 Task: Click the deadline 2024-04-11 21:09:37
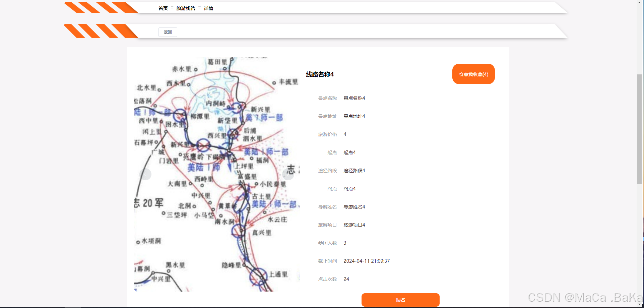point(367,261)
